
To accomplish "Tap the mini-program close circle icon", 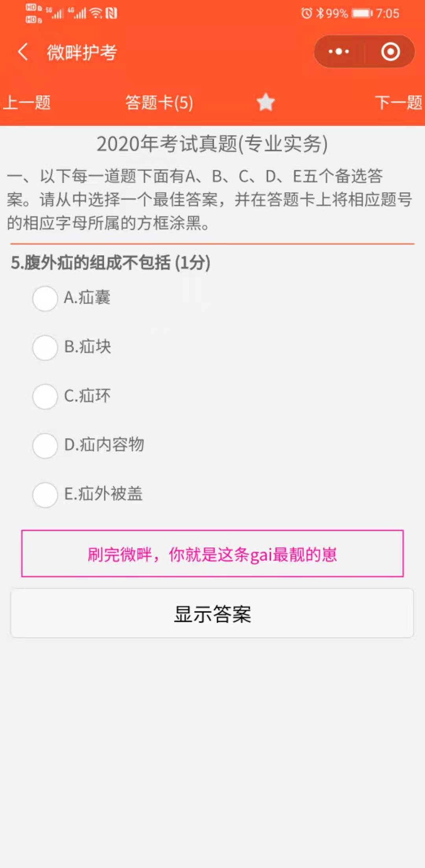I will coord(390,52).
